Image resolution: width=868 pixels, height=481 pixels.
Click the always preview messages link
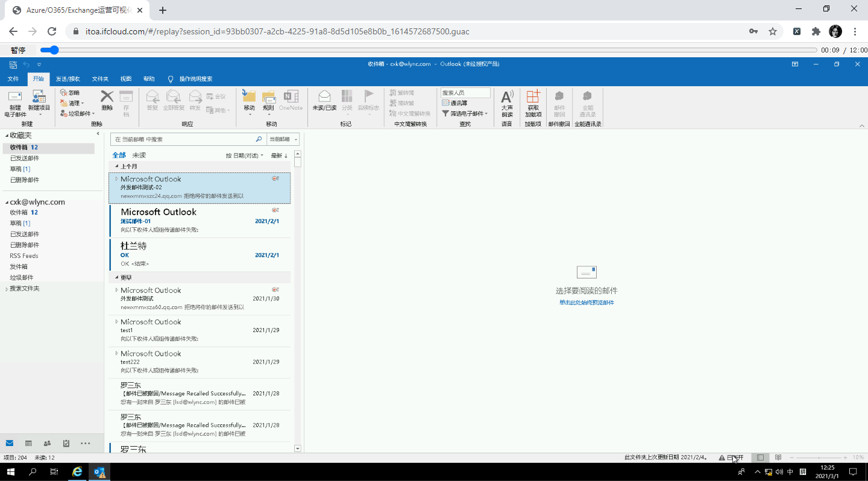pos(587,303)
